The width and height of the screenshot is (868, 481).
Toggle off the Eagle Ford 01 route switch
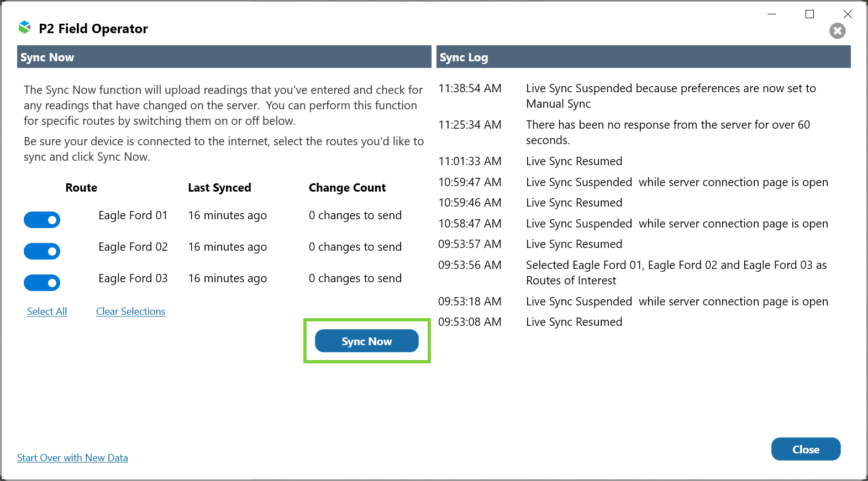(x=42, y=220)
